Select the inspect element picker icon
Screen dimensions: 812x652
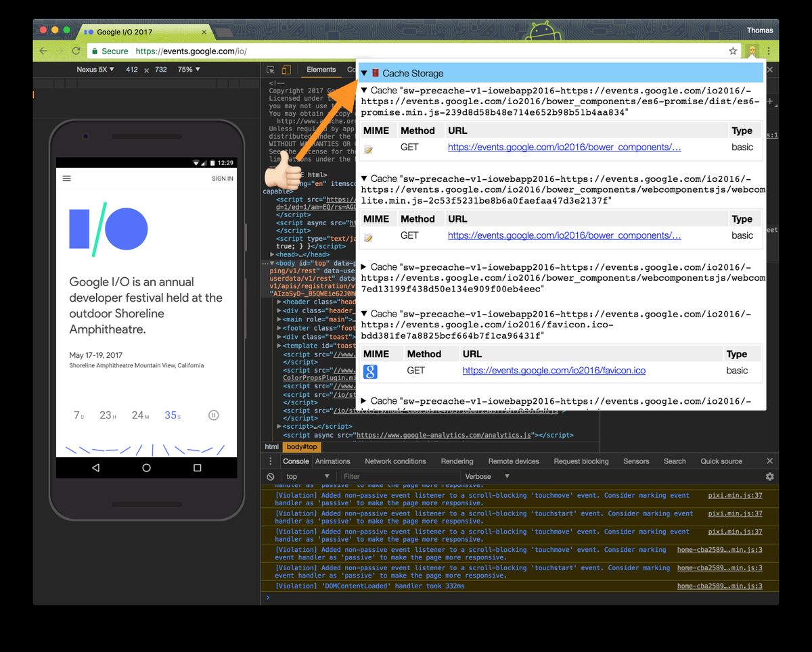click(x=271, y=70)
